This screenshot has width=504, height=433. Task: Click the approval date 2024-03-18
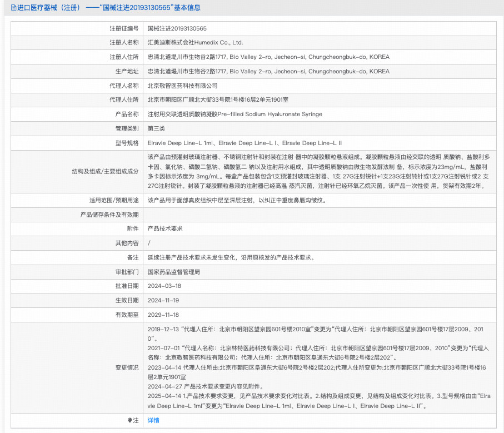(x=164, y=286)
